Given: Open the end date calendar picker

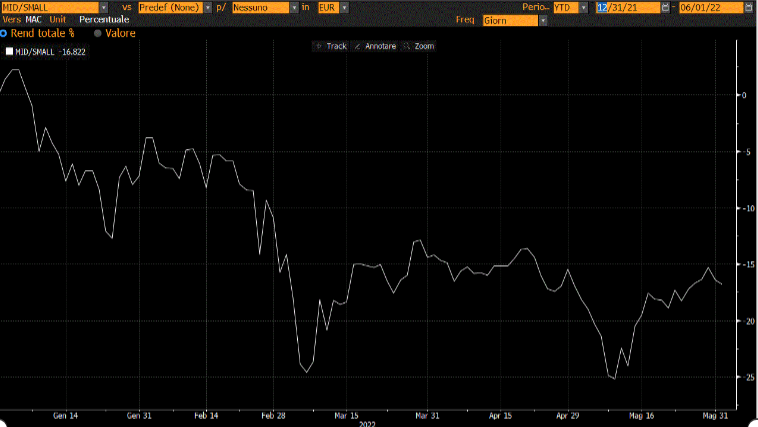Looking at the screenshot, I should (749, 7).
